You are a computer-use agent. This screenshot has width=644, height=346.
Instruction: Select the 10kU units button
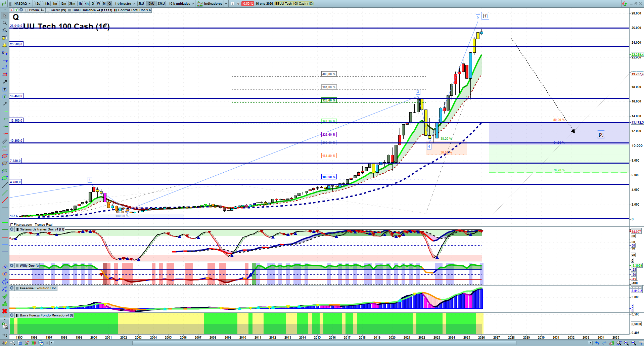[x=151, y=4]
